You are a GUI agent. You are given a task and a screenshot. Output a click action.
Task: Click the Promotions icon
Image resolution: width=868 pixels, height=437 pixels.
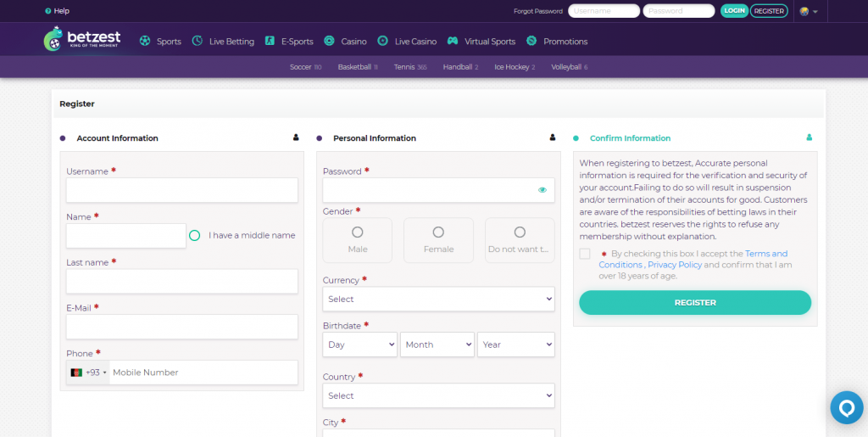point(531,41)
